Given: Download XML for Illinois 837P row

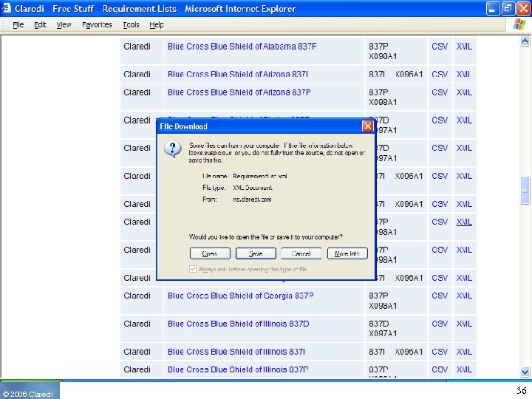Looking at the screenshot, I should tap(464, 369).
